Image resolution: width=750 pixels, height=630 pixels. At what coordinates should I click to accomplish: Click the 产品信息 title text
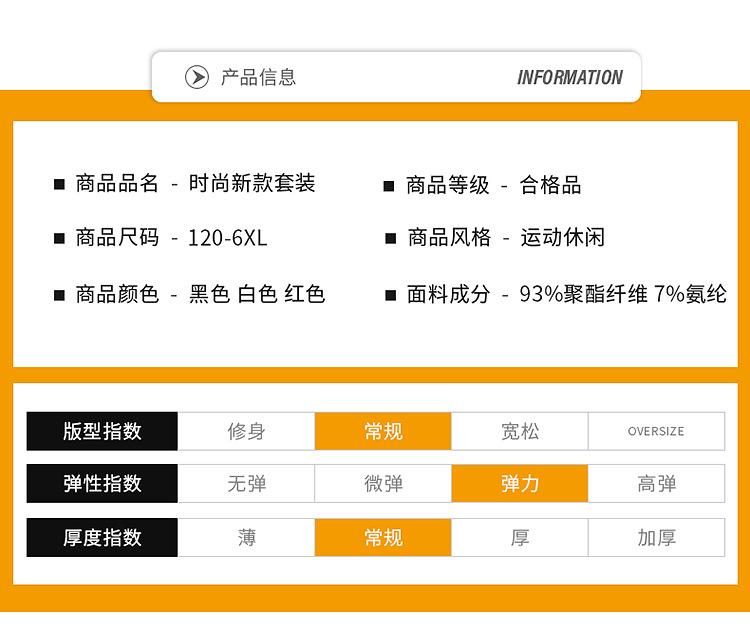(258, 77)
